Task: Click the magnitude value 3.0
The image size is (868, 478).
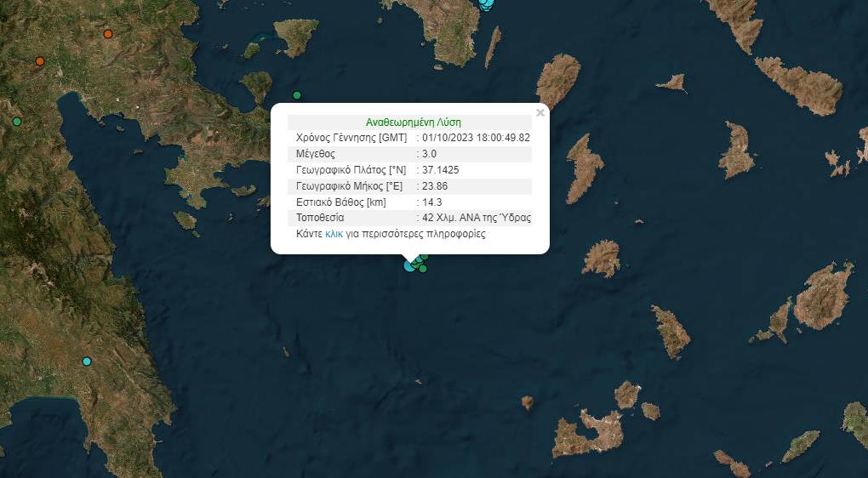Action: 429,154
